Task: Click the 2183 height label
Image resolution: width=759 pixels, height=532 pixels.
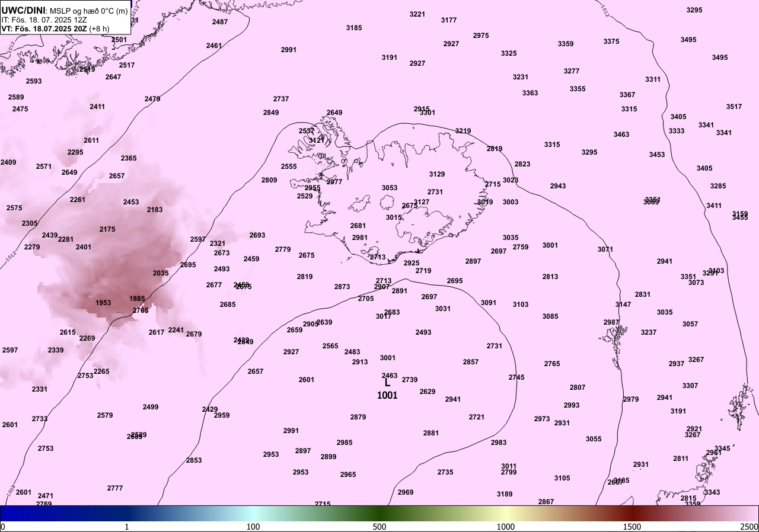Action: 155,210
